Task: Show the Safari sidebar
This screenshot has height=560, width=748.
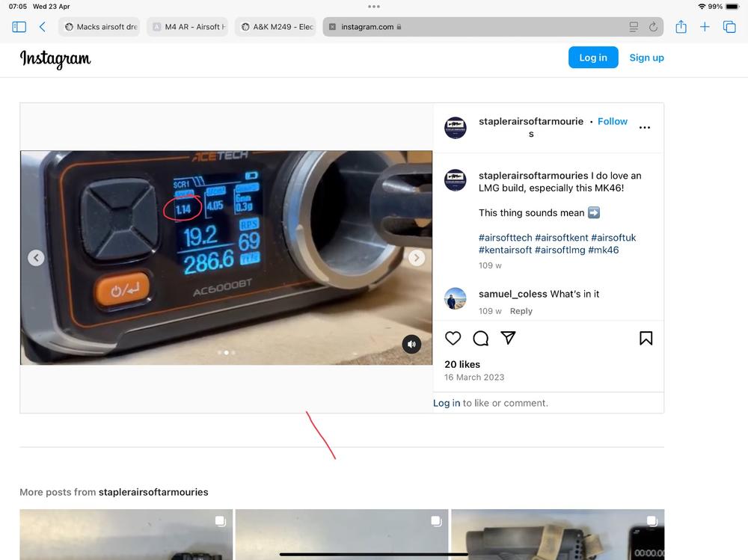Action: click(x=19, y=27)
